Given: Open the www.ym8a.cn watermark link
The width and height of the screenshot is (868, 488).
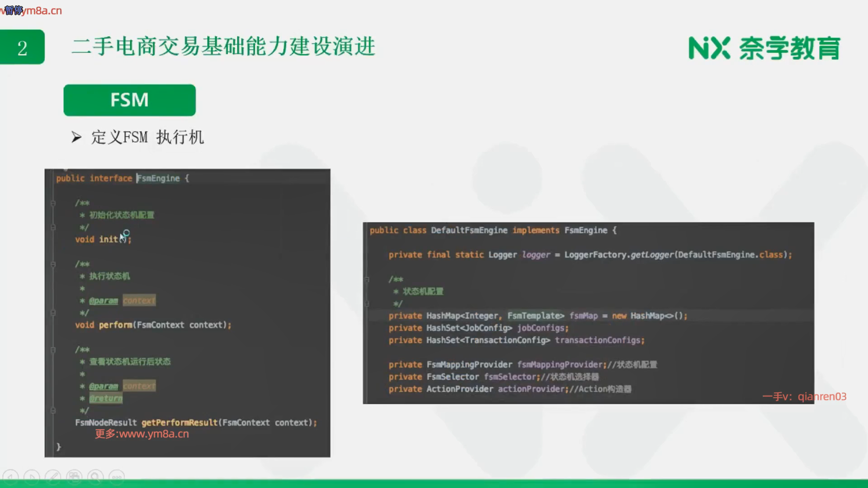Looking at the screenshot, I should [x=154, y=434].
